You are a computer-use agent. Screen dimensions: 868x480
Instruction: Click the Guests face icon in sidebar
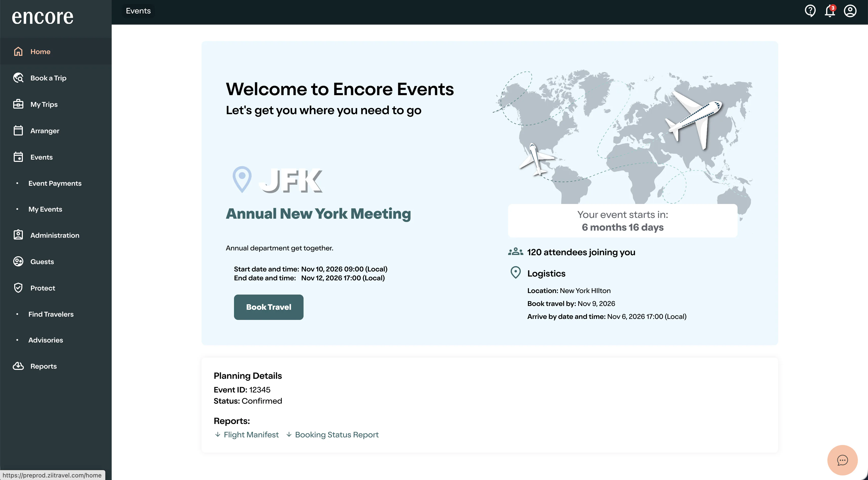click(x=18, y=261)
